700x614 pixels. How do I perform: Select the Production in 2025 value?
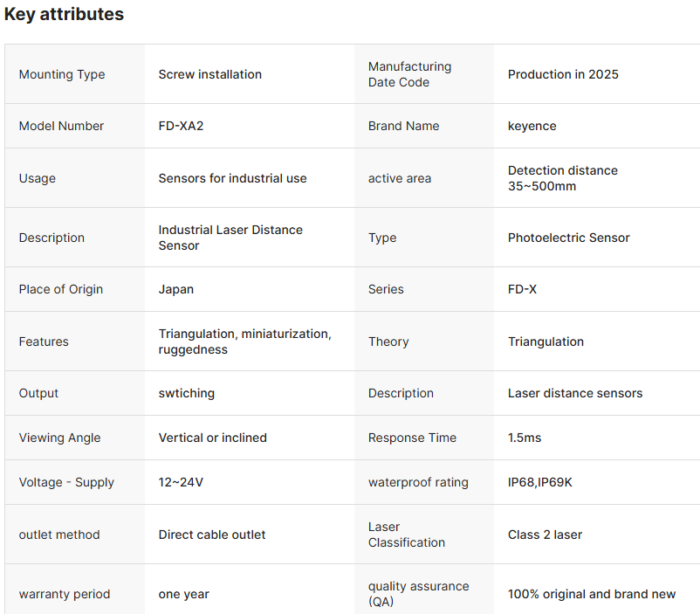coord(563,74)
